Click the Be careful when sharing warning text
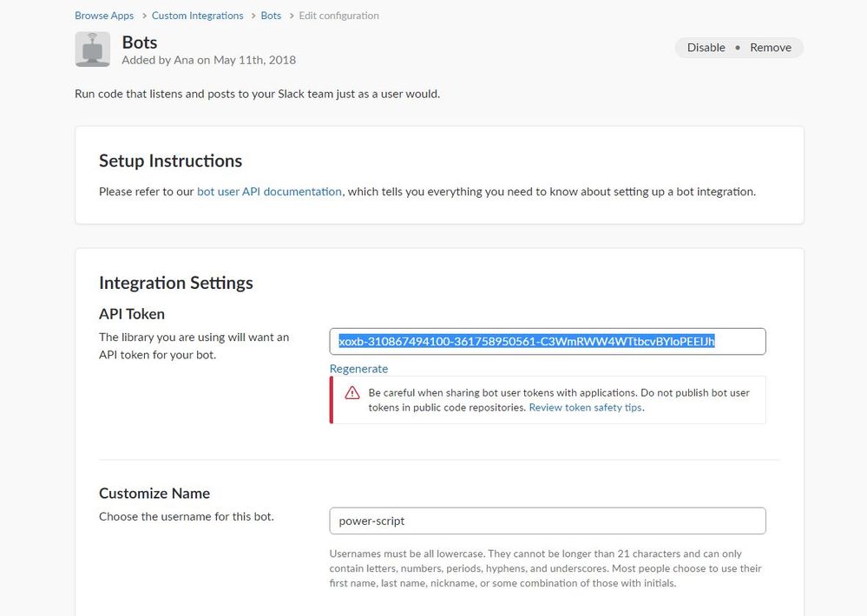Screen dimensions: 867x616 click(x=558, y=400)
